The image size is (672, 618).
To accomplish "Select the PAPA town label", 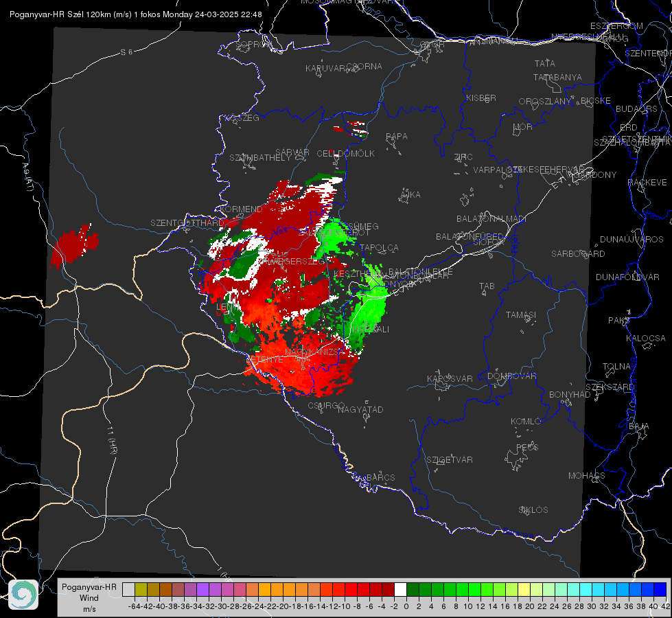I will (x=397, y=137).
